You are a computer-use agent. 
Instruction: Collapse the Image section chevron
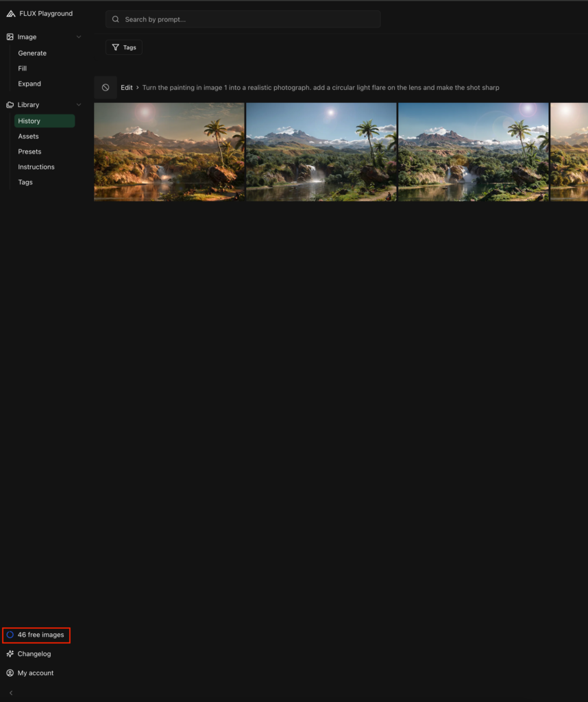point(79,37)
